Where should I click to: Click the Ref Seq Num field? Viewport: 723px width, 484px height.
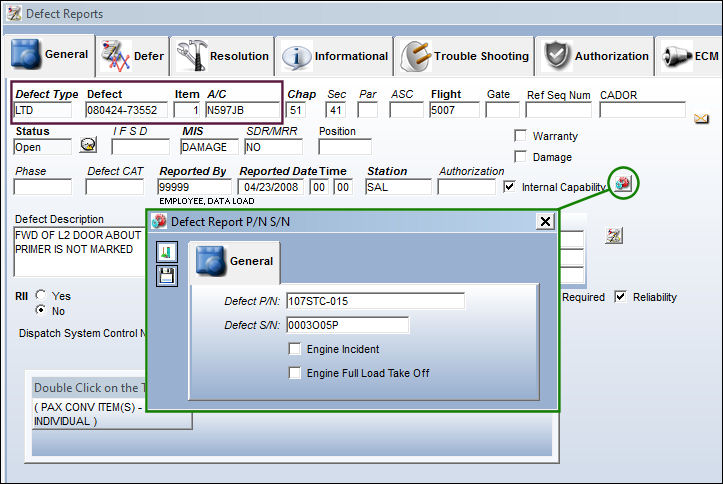[558, 110]
